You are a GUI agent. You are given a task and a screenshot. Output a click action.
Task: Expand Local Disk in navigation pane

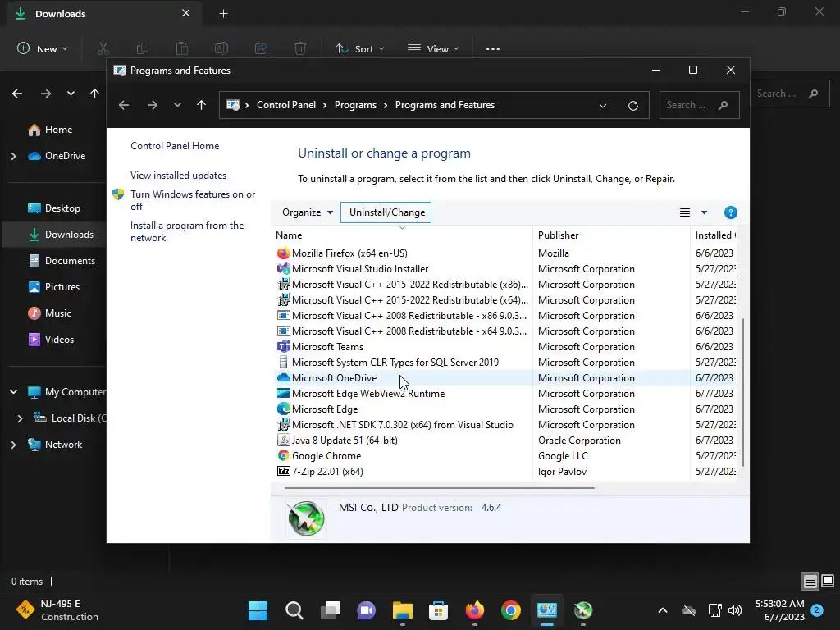coord(20,418)
